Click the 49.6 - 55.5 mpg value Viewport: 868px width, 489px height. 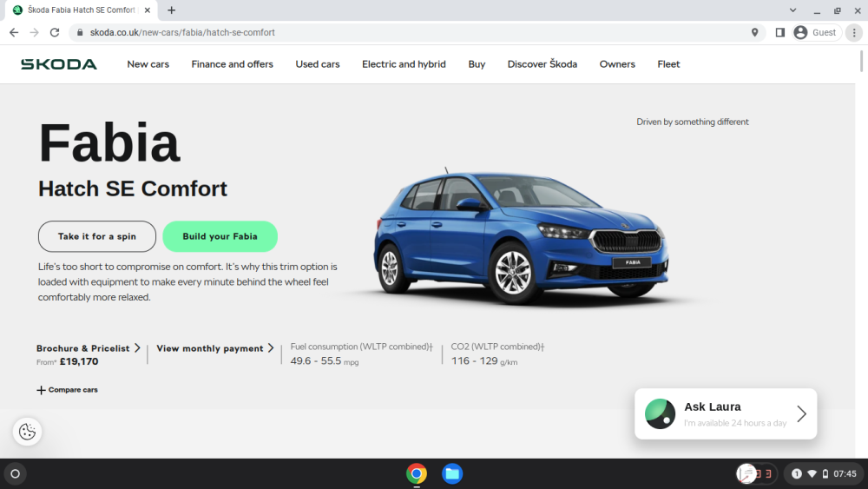tap(325, 361)
